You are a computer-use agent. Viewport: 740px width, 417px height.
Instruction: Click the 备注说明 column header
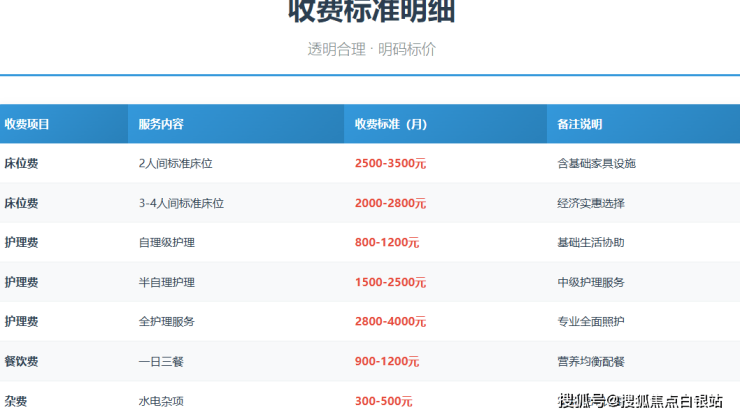click(580, 124)
